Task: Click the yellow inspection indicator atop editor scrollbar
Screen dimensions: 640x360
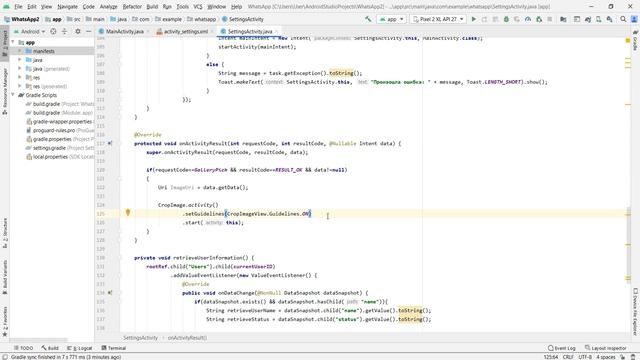Action: click(x=628, y=40)
